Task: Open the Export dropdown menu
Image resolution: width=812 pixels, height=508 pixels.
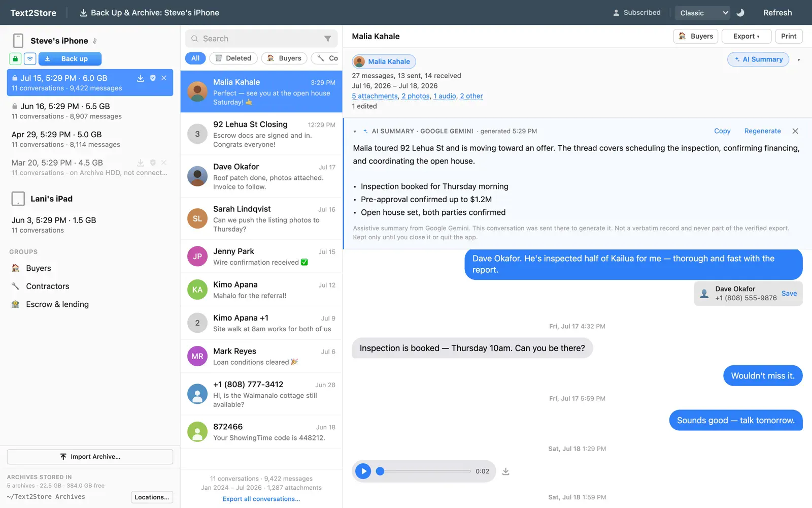Action: click(x=747, y=36)
